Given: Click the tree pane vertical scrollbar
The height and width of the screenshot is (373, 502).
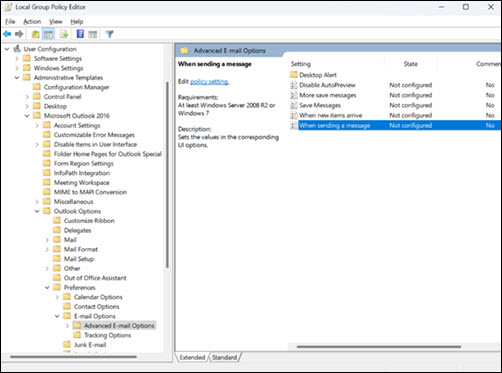Looking at the screenshot, I should [x=167, y=175].
